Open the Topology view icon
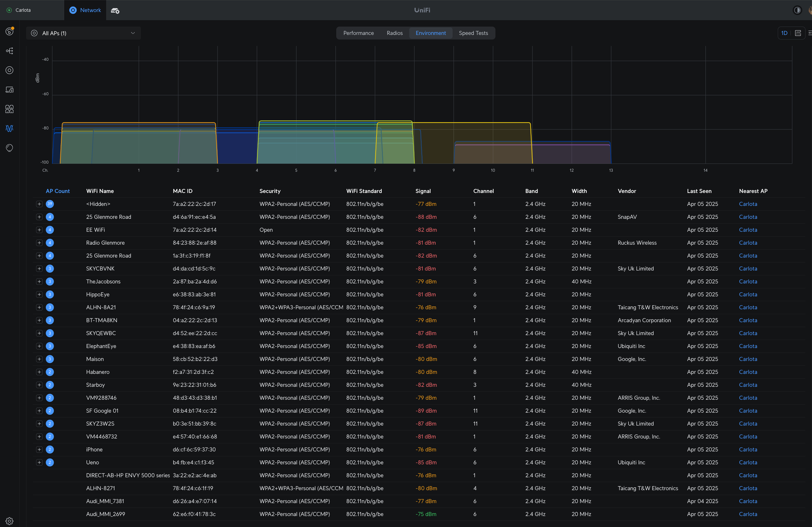This screenshot has width=812, height=527. click(x=9, y=51)
